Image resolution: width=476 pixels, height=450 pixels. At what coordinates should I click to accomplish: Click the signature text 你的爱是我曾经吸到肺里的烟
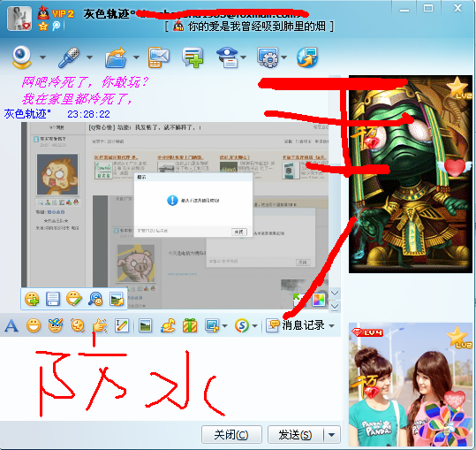click(x=256, y=27)
